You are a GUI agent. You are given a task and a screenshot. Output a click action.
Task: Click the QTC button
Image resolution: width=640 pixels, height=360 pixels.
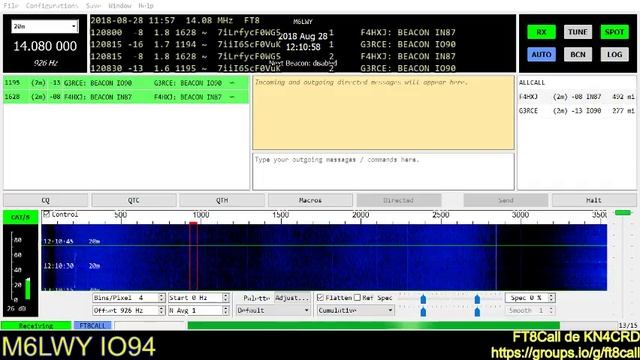click(x=134, y=200)
